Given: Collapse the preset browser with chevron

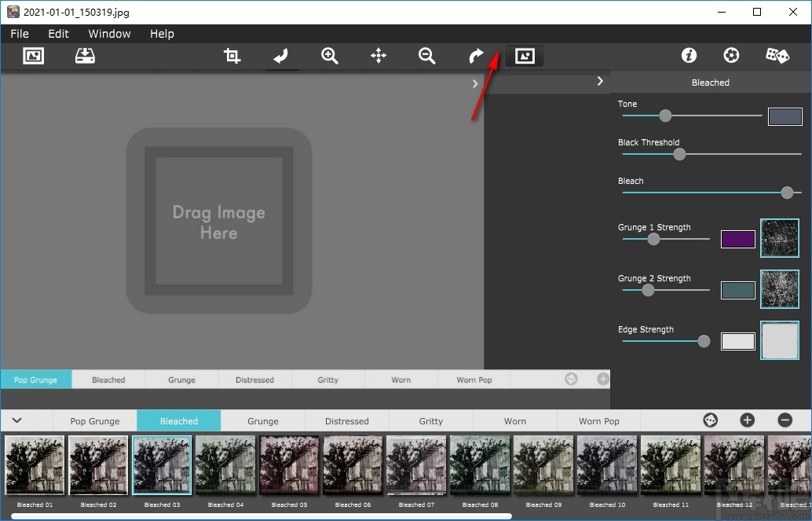Looking at the screenshot, I should [x=16, y=420].
